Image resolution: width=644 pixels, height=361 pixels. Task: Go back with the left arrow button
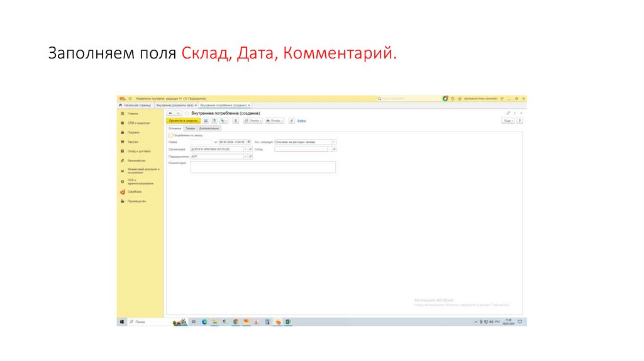[170, 113]
